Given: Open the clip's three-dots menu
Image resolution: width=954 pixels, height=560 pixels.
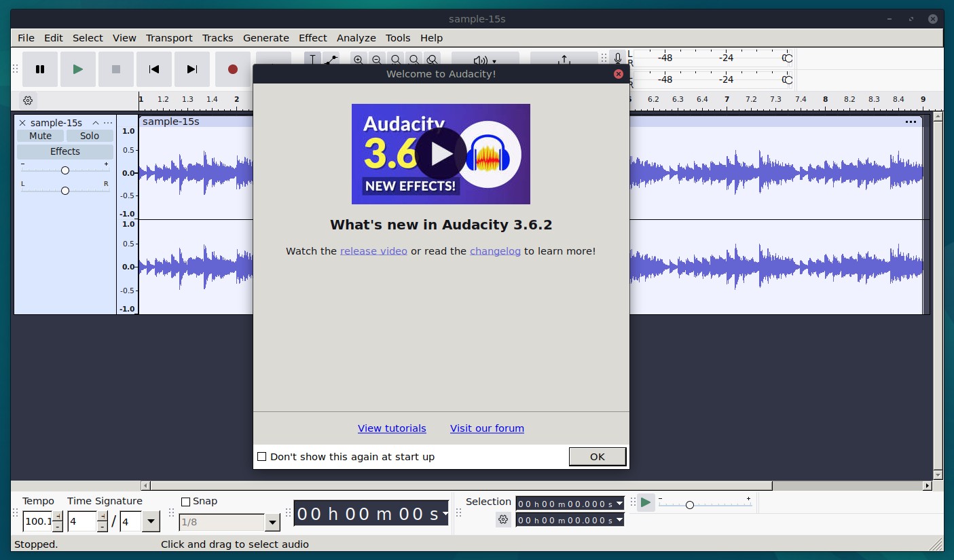Looking at the screenshot, I should point(911,122).
